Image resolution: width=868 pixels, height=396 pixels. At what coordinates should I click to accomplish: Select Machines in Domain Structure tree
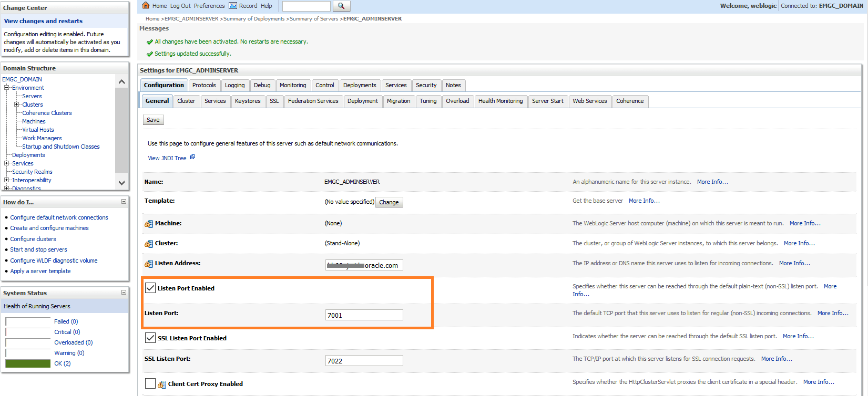pos(34,121)
